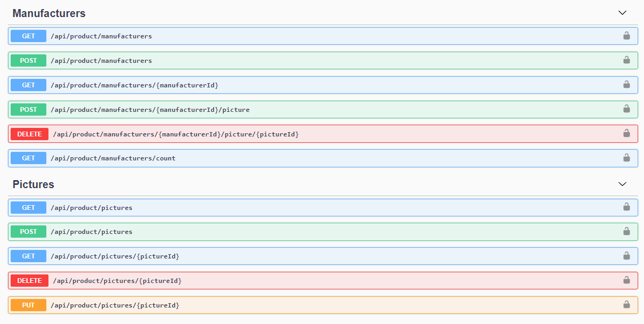Viewport: 644px width, 324px height.
Task: Click path /api/product/manufacturers/count
Action: (113, 158)
